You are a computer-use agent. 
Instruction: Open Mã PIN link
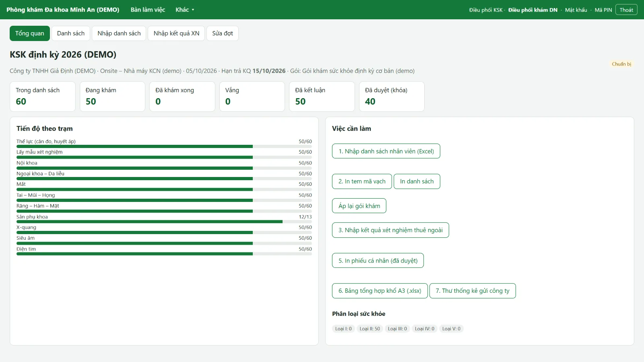coord(603,10)
